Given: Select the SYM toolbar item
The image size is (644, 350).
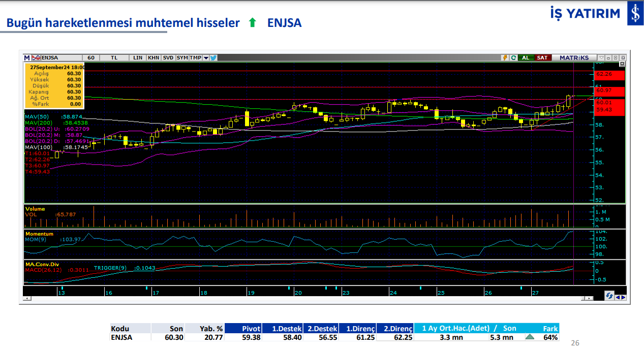Looking at the screenshot, I should [x=182, y=58].
